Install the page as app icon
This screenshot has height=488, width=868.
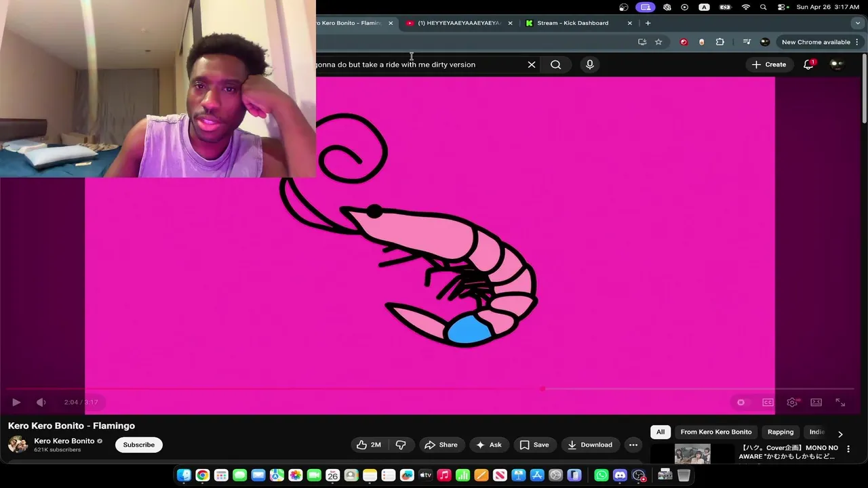click(x=642, y=42)
